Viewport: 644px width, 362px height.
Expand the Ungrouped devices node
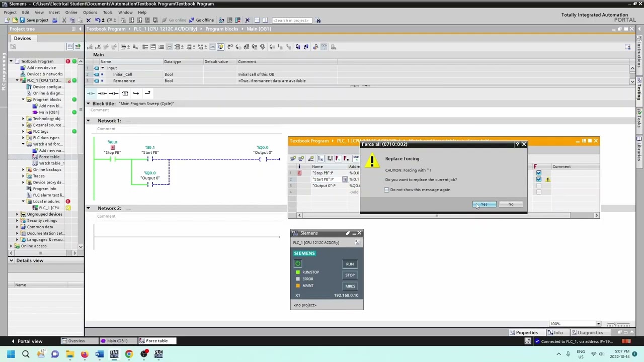(17, 214)
